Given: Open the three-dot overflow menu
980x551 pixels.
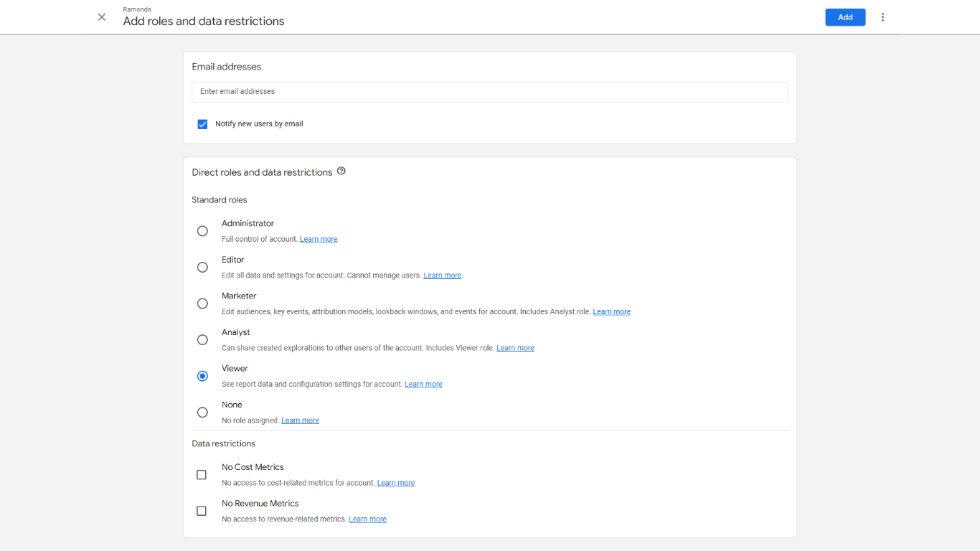Looking at the screenshot, I should click(882, 17).
